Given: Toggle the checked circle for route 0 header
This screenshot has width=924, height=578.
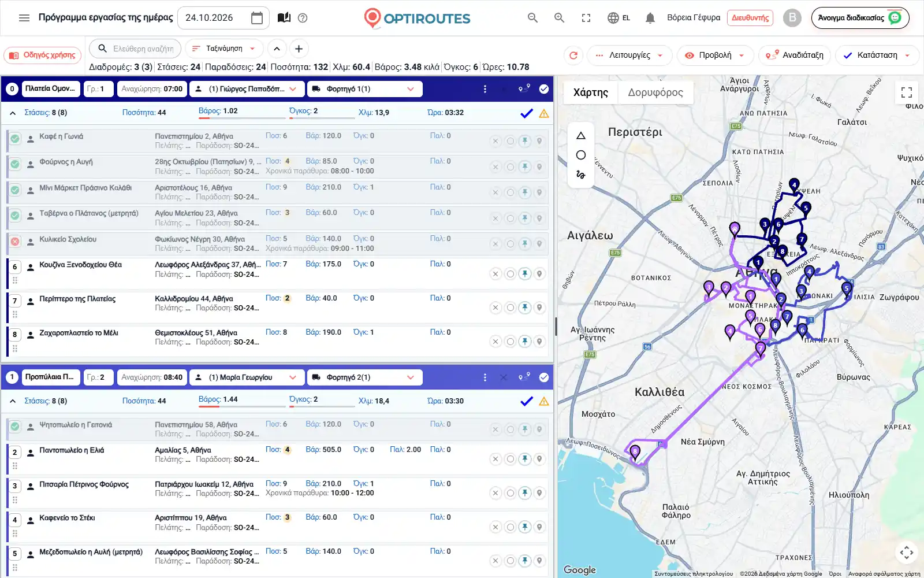Looking at the screenshot, I should [x=544, y=89].
